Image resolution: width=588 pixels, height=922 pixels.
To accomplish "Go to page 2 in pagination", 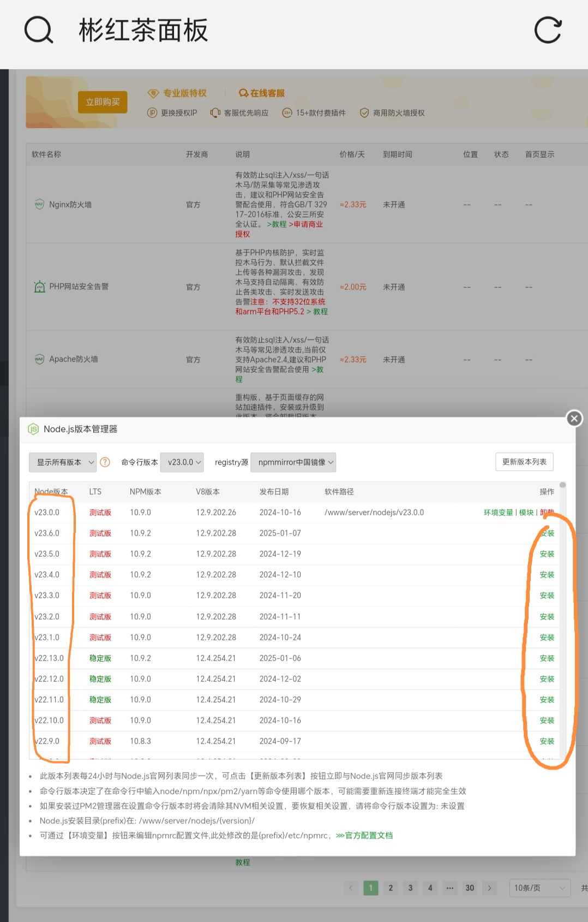I will click(391, 888).
